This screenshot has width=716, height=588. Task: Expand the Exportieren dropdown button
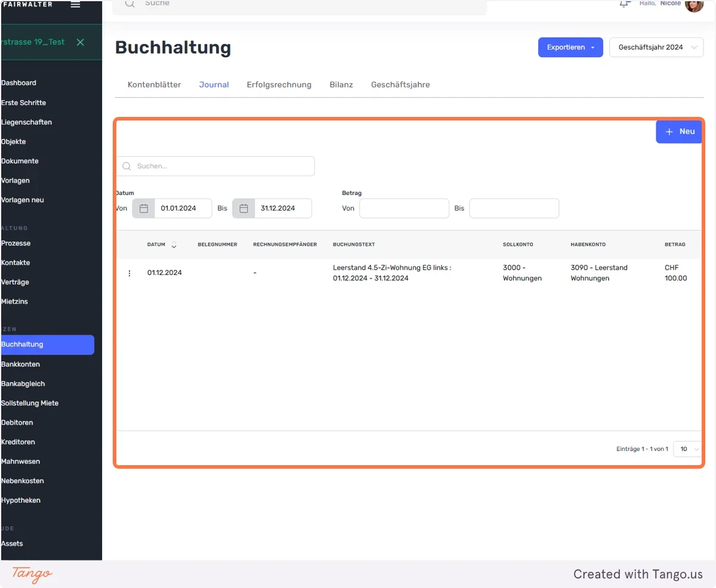tap(570, 48)
